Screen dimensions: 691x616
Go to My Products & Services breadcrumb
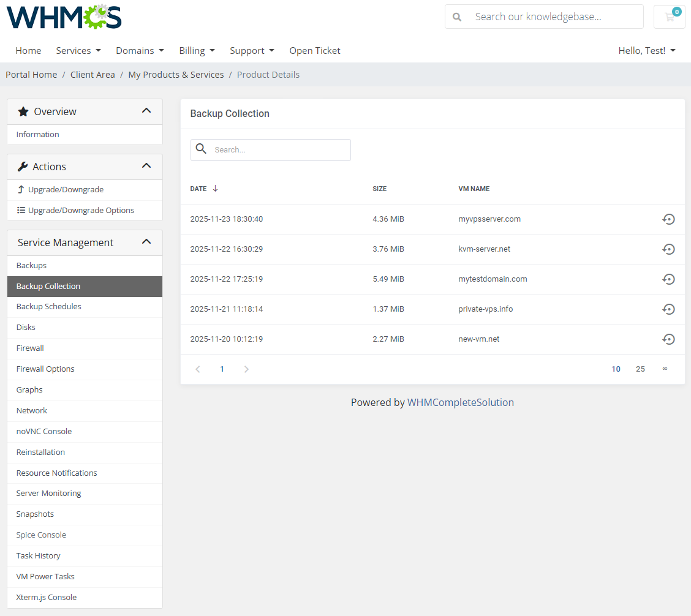pyautogui.click(x=176, y=75)
